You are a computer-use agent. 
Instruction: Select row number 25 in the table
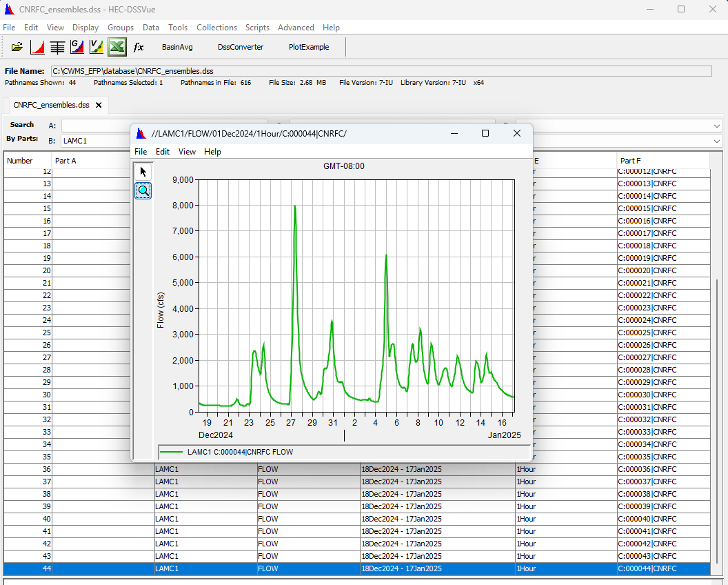pyautogui.click(x=28, y=333)
